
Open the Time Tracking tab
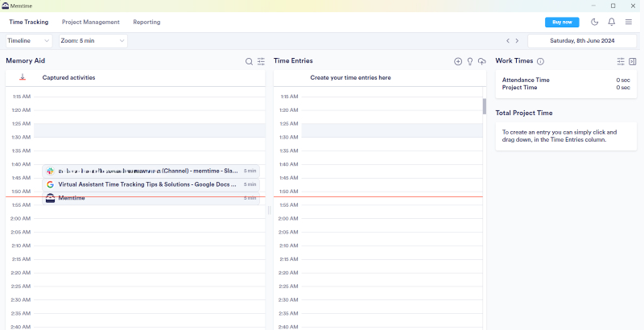(29, 23)
